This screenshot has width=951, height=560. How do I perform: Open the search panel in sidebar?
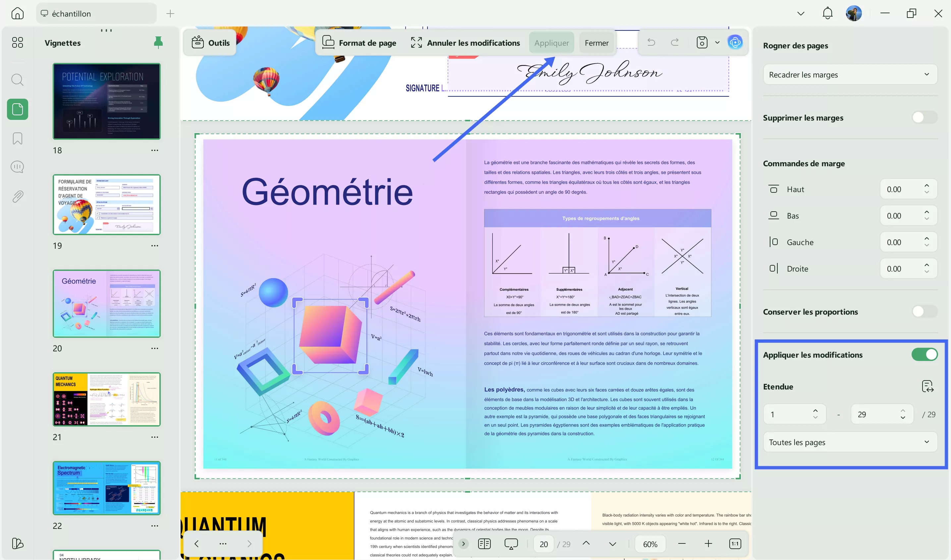coord(17,79)
